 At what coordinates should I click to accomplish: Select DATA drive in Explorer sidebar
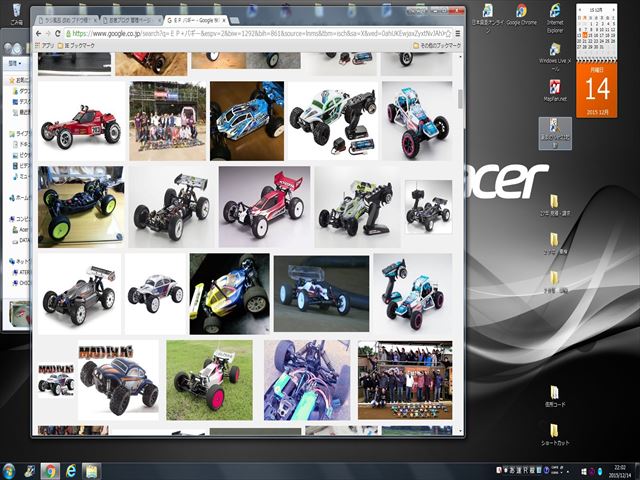click(21, 240)
